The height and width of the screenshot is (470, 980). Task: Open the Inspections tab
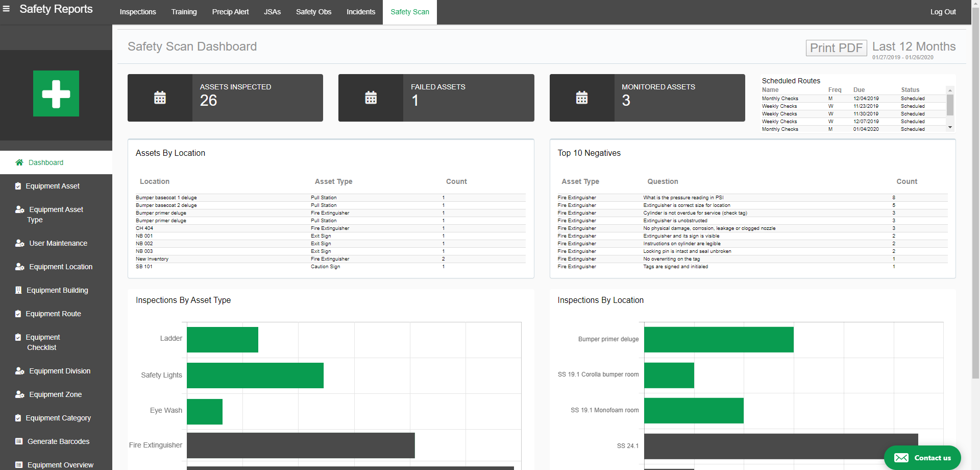[x=138, y=12]
